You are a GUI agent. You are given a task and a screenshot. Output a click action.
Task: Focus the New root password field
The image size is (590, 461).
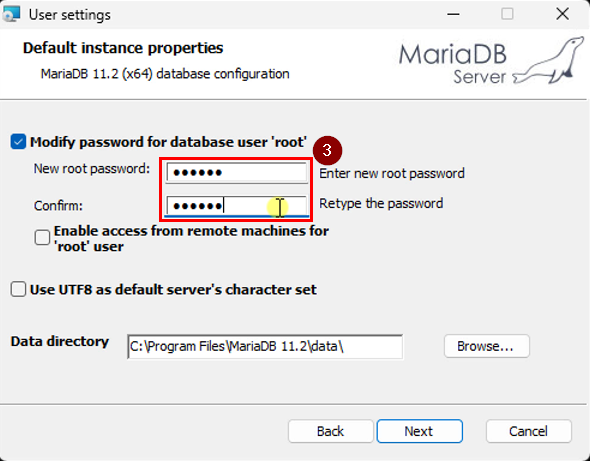[237, 173]
